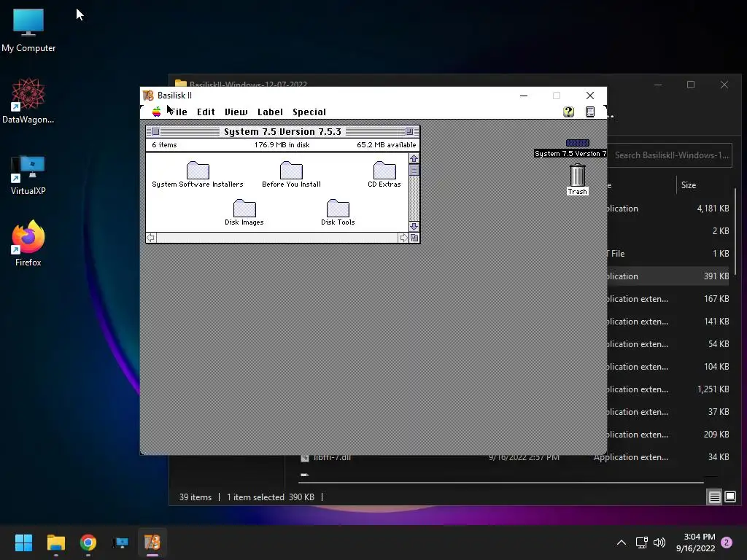Click the vertical scrollbar thumb

tap(414, 170)
